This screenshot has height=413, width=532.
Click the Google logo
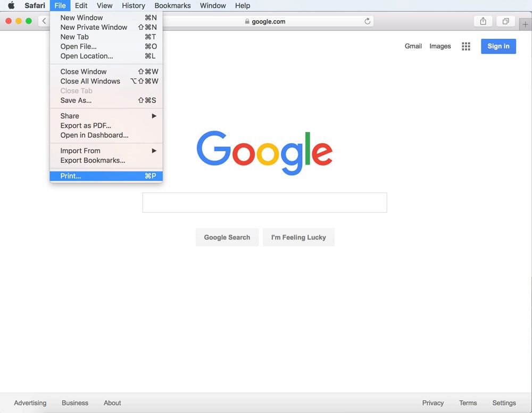click(x=264, y=153)
